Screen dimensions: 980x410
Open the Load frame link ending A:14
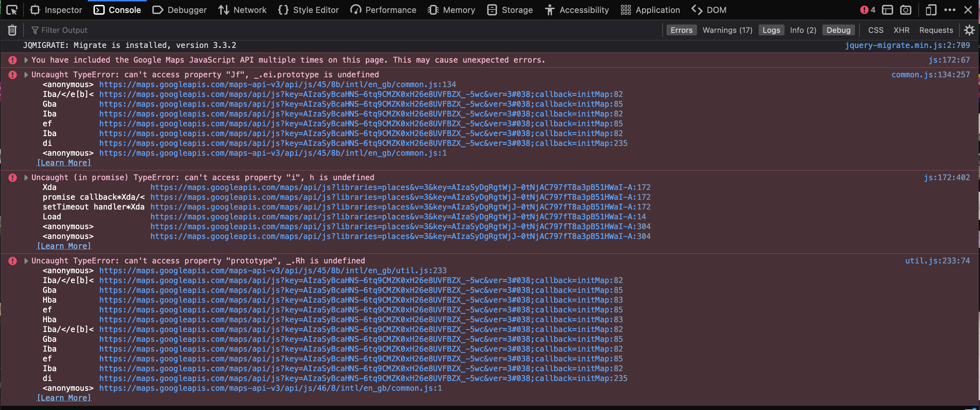point(398,217)
